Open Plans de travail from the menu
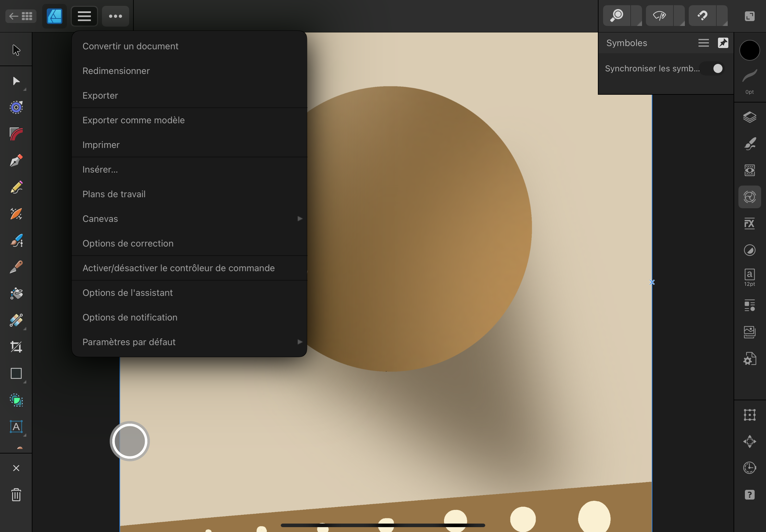This screenshot has height=532, width=766. pos(114,194)
